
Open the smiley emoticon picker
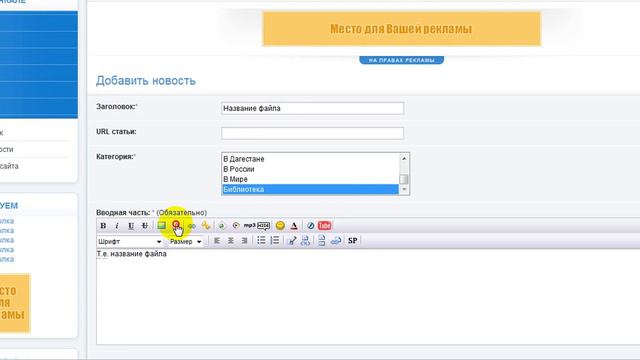coord(280,225)
